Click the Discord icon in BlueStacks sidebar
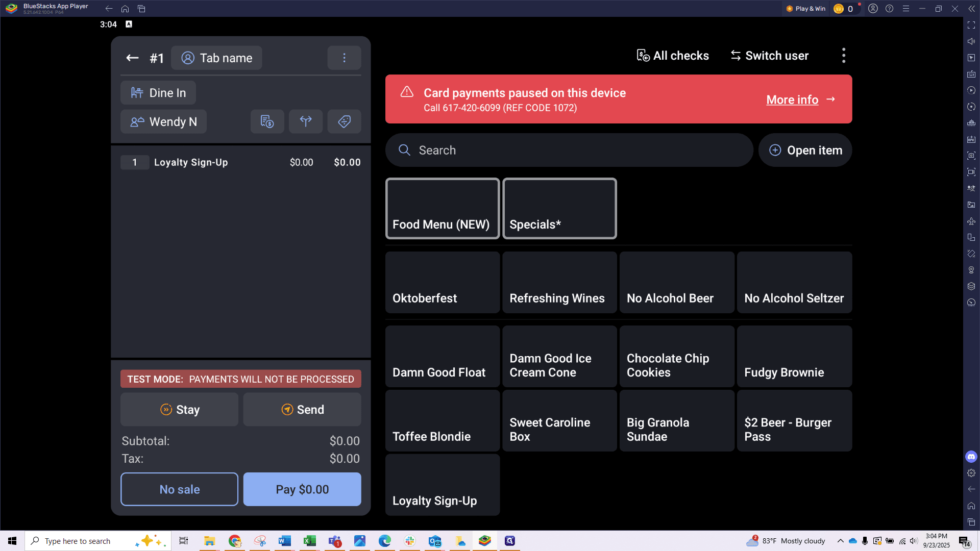980x551 pixels. click(x=971, y=457)
